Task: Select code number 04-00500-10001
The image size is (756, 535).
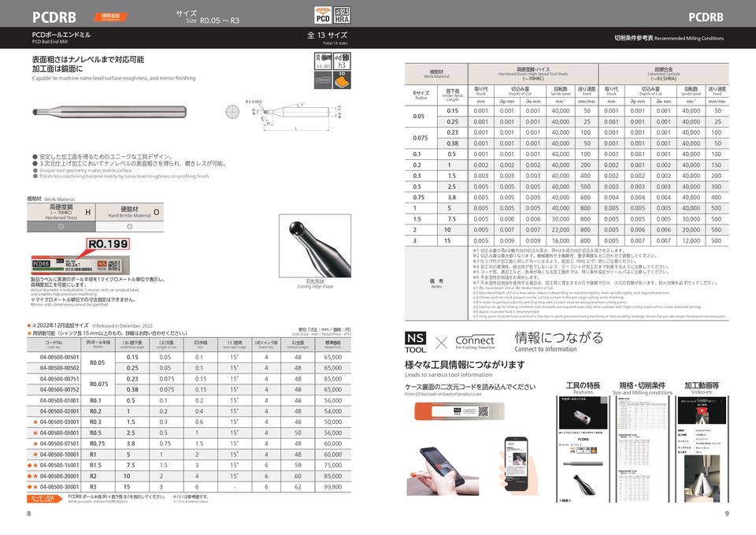Action: [59, 455]
